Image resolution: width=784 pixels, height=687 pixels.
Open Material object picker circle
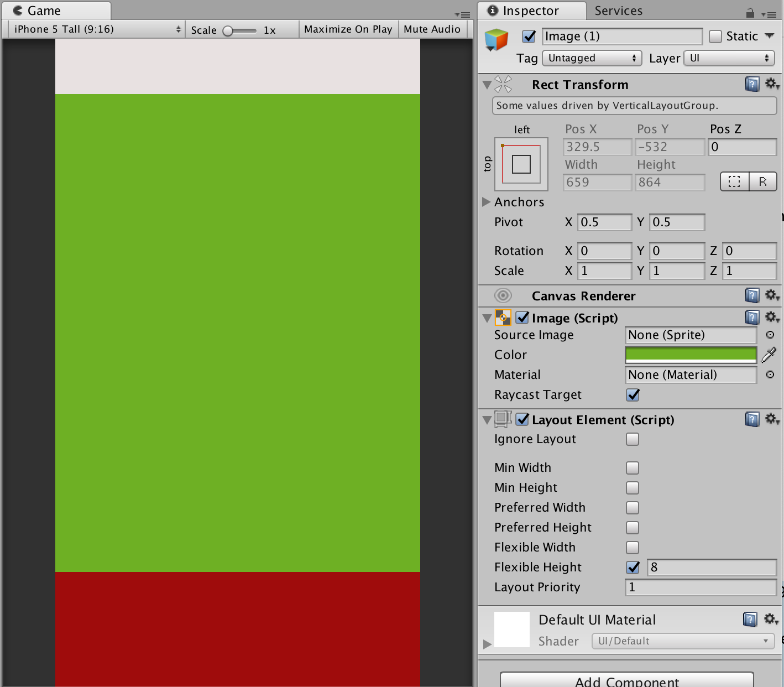[770, 374]
